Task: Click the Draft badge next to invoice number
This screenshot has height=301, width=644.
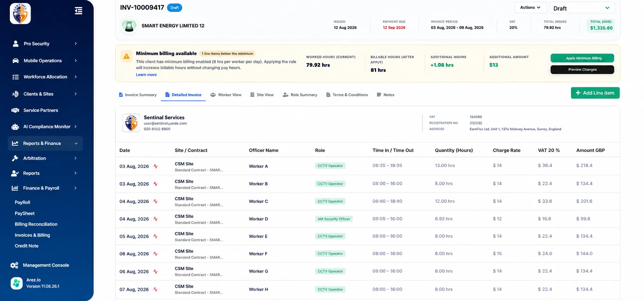Action: [x=175, y=8]
